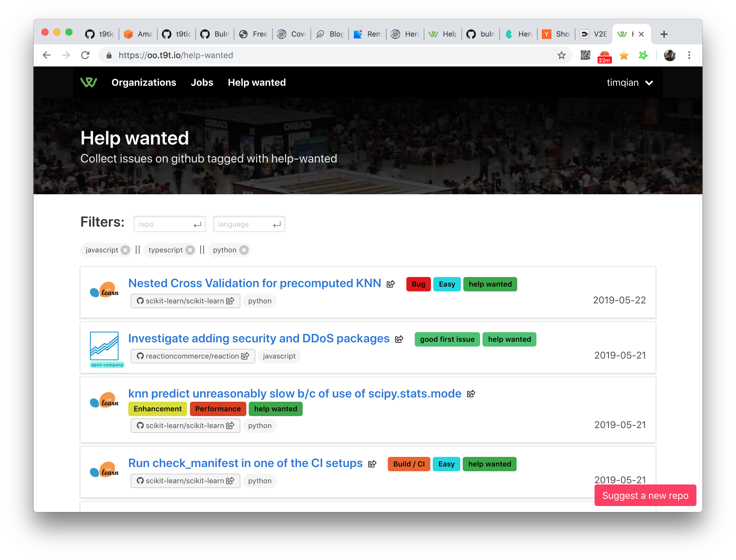
Task: Open external link icon beside knn predict issue title
Action: [x=471, y=394]
